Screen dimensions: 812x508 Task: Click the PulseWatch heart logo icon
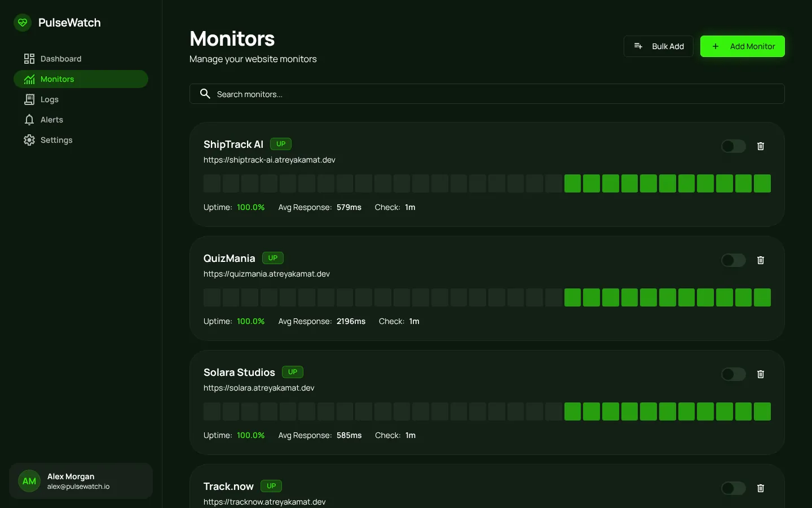pyautogui.click(x=23, y=23)
